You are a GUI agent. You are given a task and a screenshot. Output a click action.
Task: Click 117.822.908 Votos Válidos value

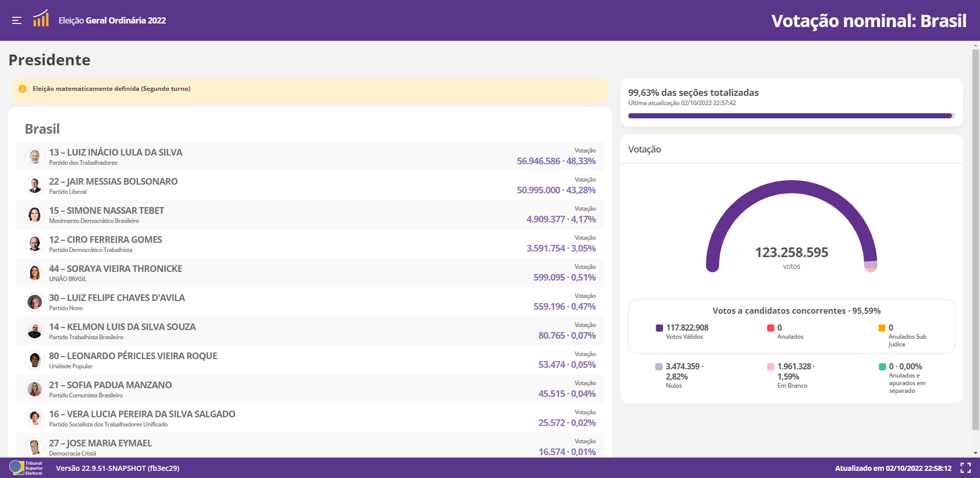(687, 328)
